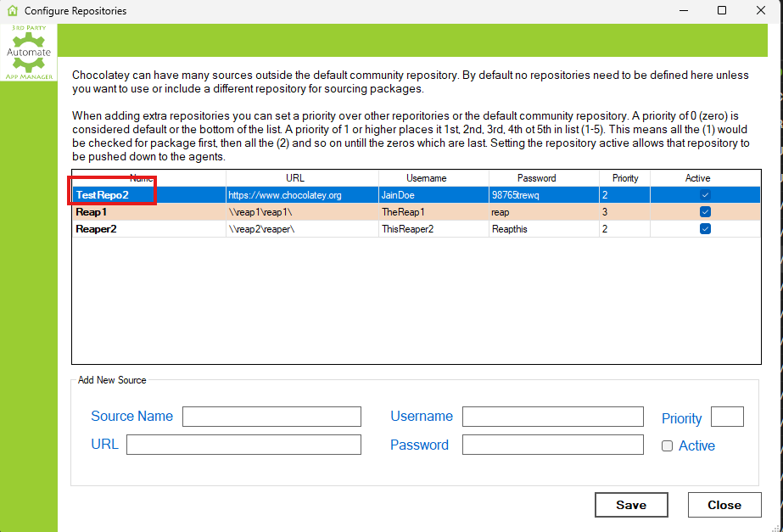Toggle Active checkbox for Reap1 repository

[705, 212]
